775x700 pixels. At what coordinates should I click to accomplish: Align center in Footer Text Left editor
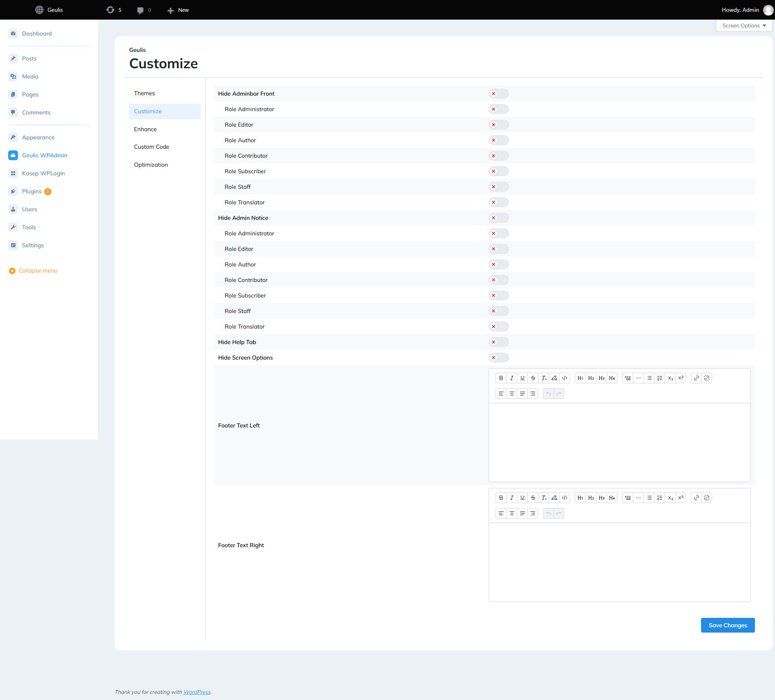[511, 394]
